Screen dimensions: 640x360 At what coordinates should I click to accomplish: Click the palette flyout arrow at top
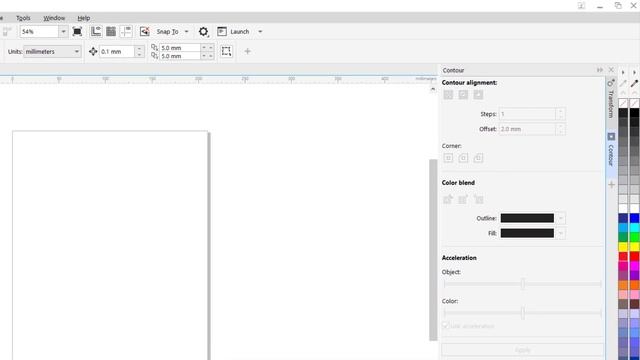pyautogui.click(x=623, y=72)
